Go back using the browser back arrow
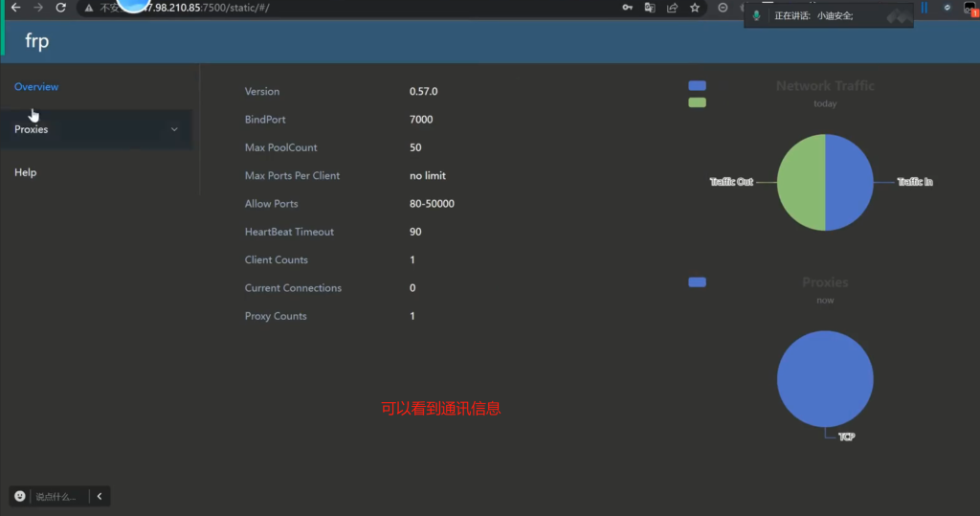This screenshot has height=516, width=980. (x=15, y=8)
